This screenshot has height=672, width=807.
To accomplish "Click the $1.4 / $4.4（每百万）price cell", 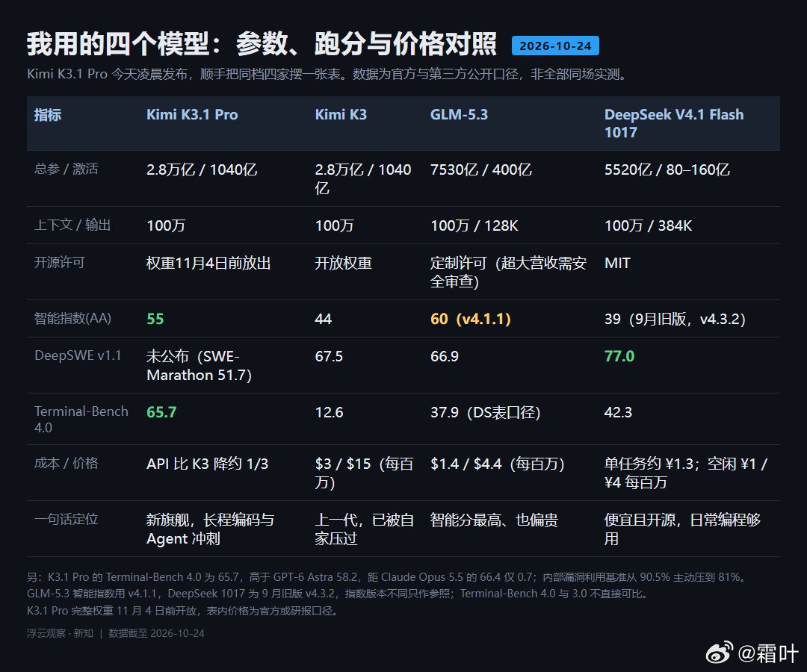I will tap(497, 463).
